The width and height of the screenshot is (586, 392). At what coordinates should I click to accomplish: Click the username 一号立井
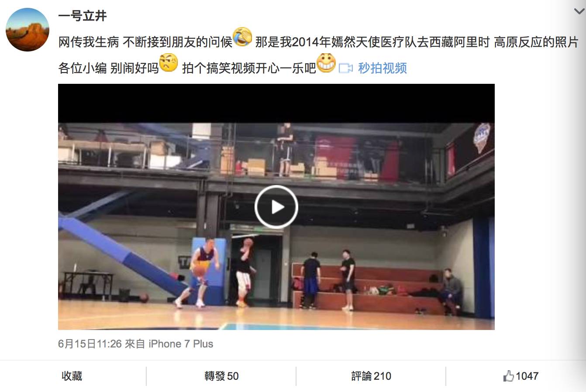coord(83,16)
